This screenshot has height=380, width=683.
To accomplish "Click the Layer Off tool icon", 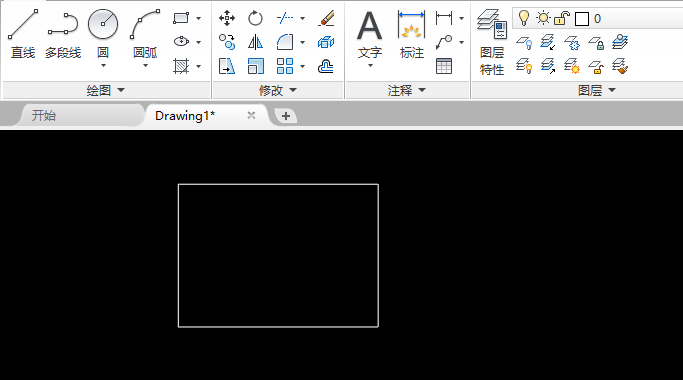I will coord(524,42).
